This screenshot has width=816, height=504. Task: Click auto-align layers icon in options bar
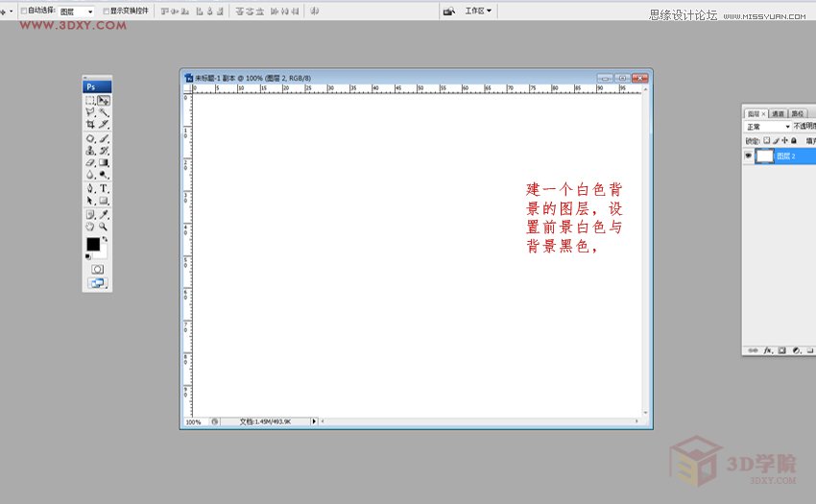314,11
